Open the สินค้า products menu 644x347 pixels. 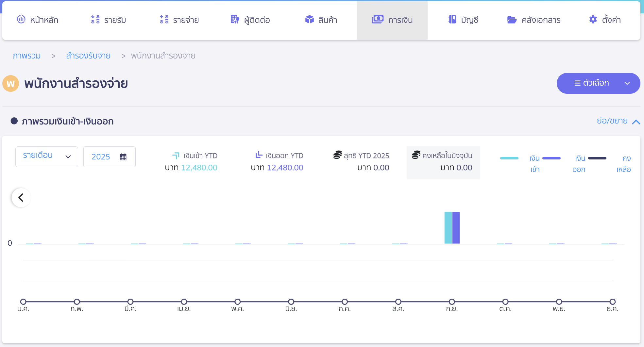321,20
